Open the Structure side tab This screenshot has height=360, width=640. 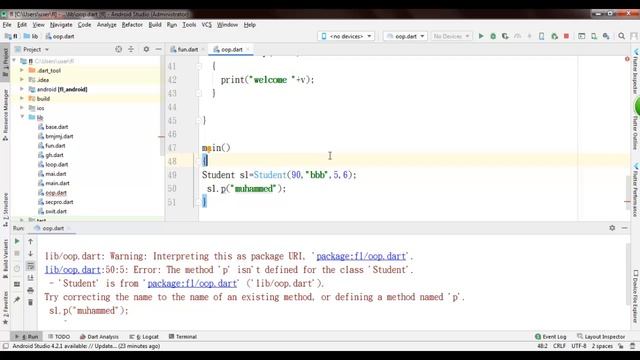pyautogui.click(x=5, y=210)
